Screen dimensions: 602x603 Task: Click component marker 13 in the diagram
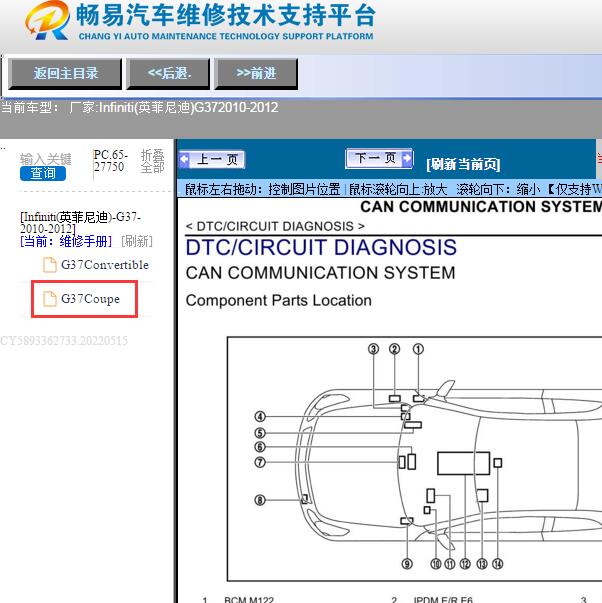[x=482, y=564]
